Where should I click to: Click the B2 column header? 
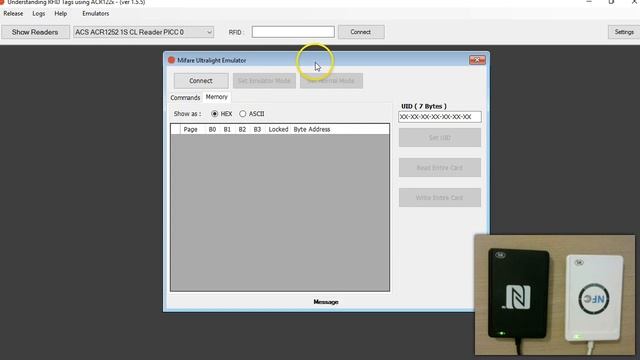click(242, 129)
